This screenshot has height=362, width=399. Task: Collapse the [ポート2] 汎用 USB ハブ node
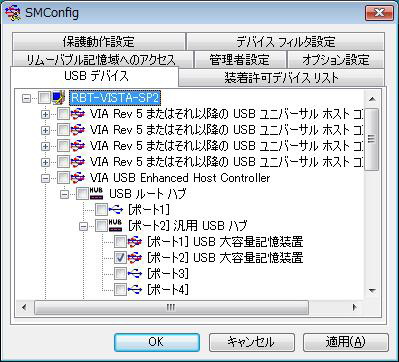[x=83, y=226]
